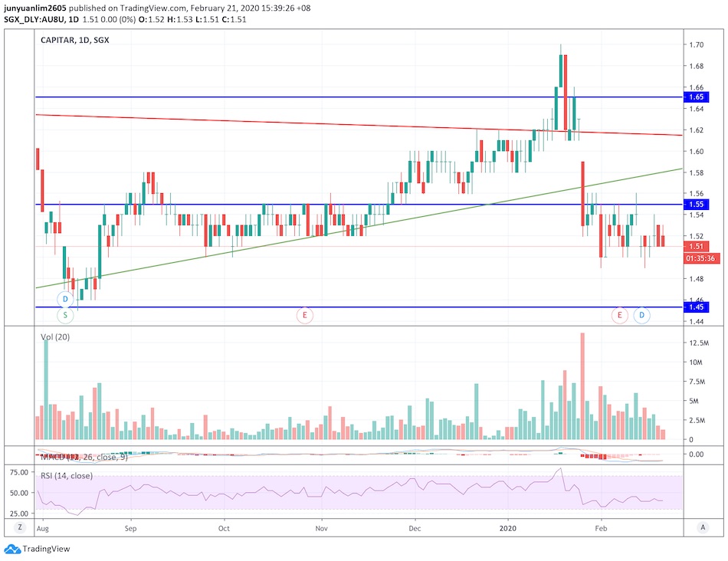
Task: Click the Nov label on time axis
Action: click(x=321, y=529)
